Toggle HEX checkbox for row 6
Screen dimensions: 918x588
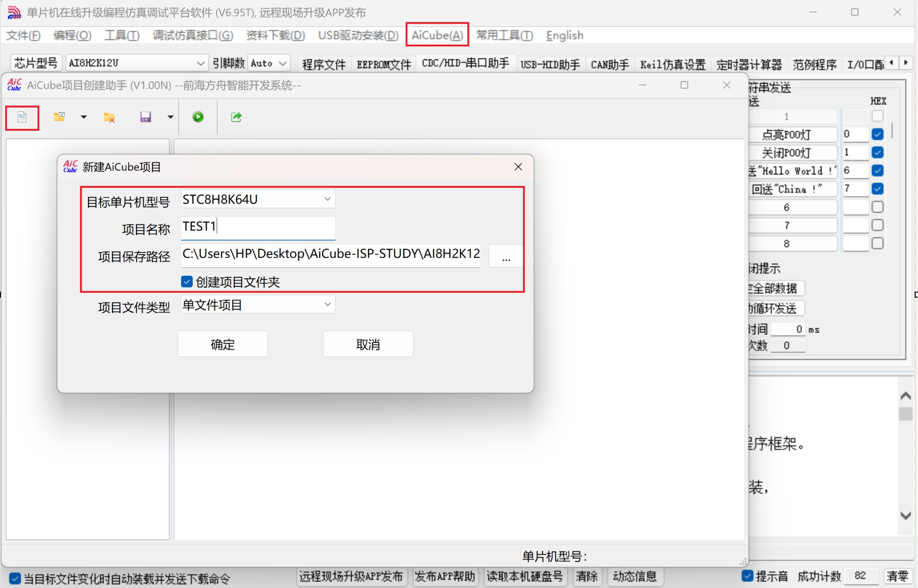click(x=877, y=207)
